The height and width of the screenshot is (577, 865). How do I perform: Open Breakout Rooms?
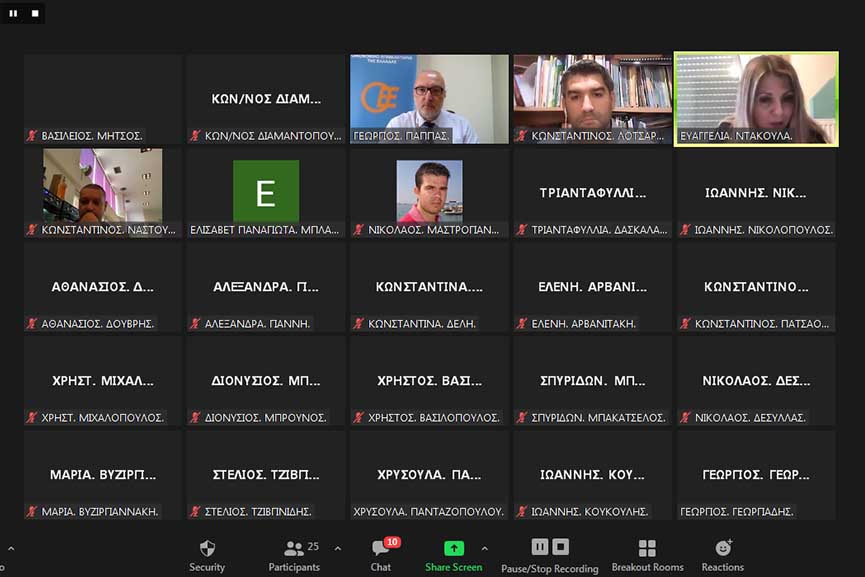pos(647,555)
